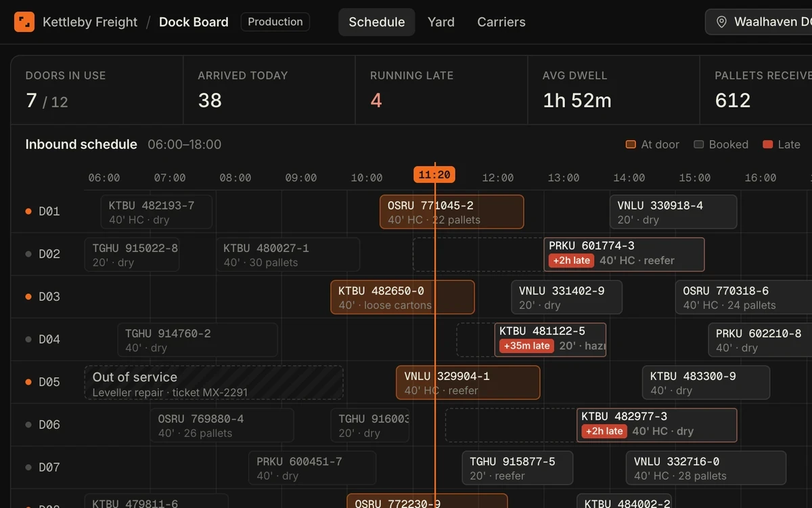The height and width of the screenshot is (508, 812).
Task: Open booking PRKU 602210-8
Action: point(760,340)
